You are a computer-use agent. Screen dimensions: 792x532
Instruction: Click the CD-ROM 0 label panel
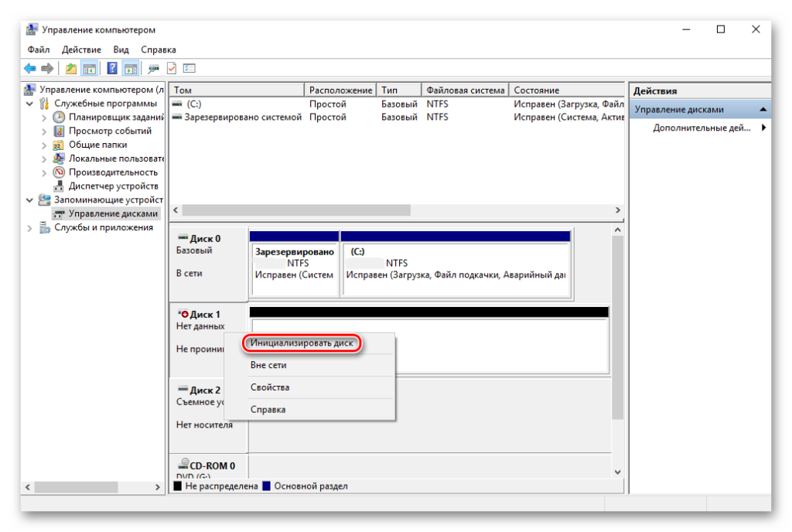tap(209, 465)
